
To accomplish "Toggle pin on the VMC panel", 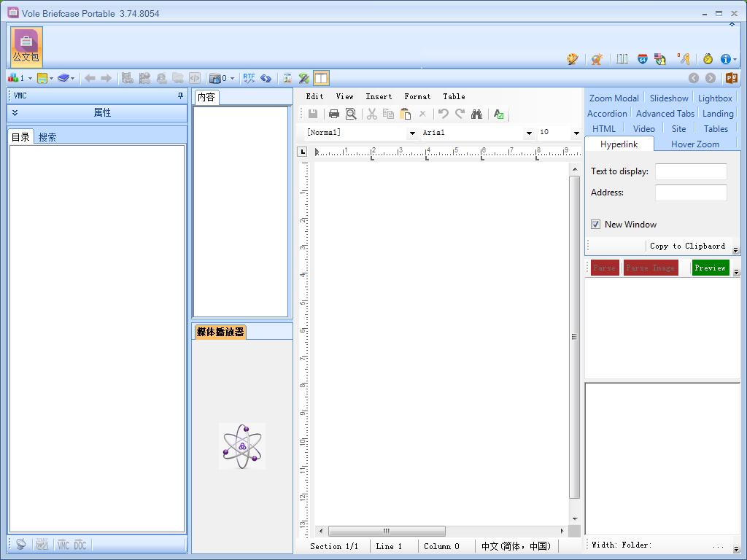I will 181,96.
